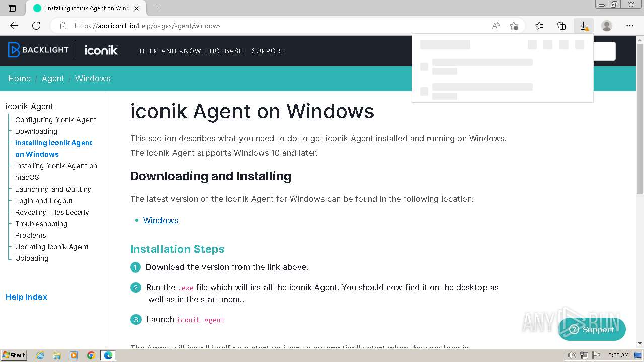Open Installing iconik Agent on macOS link
The width and height of the screenshot is (644, 362).
point(56,171)
